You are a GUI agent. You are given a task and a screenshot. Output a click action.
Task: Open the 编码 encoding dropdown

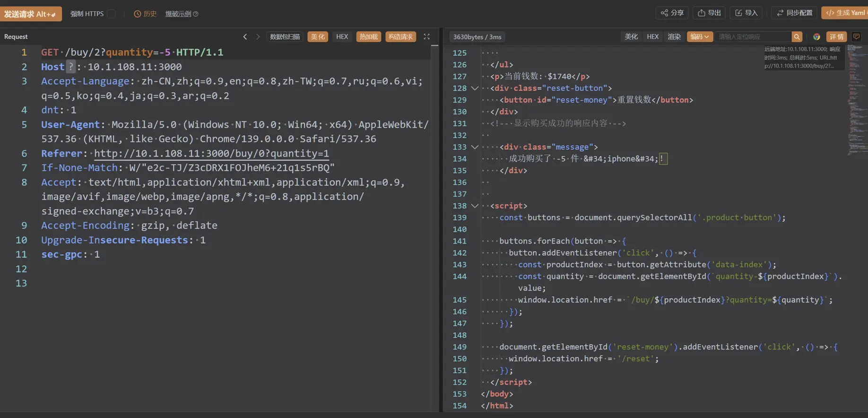point(699,36)
